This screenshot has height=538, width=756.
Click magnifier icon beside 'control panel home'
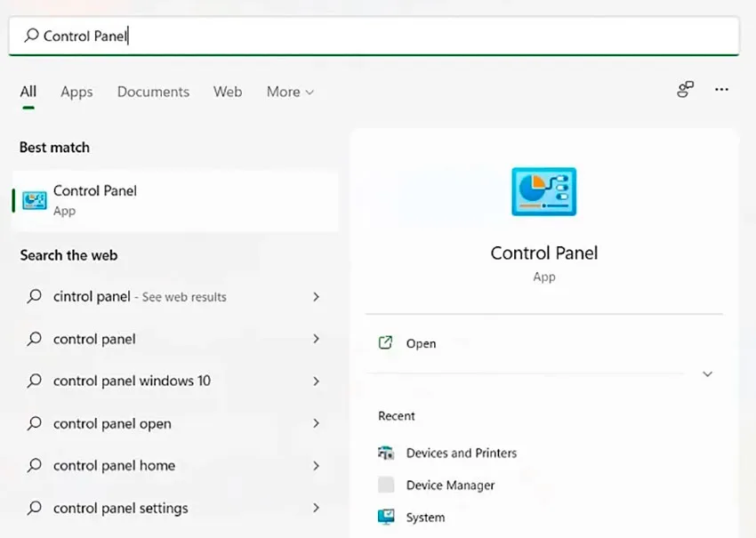[34, 465]
